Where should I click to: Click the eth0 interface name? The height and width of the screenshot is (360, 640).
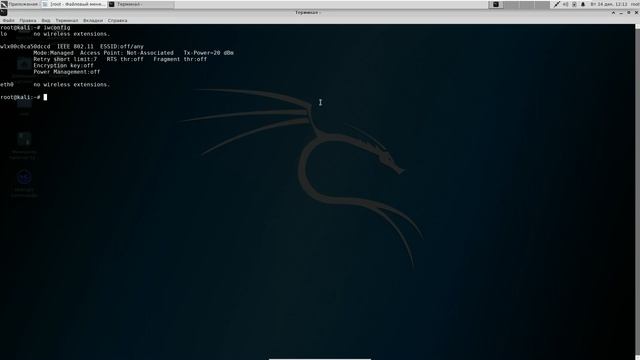(x=7, y=84)
